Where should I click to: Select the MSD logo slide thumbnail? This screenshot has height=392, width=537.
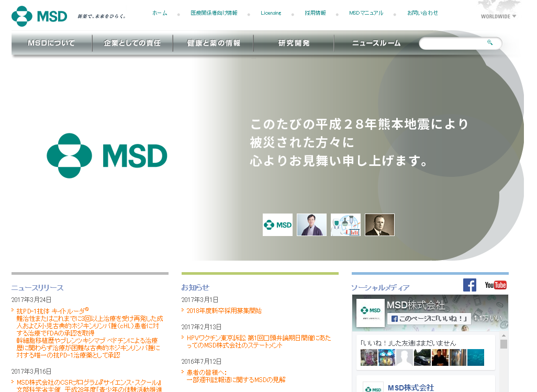(x=277, y=225)
